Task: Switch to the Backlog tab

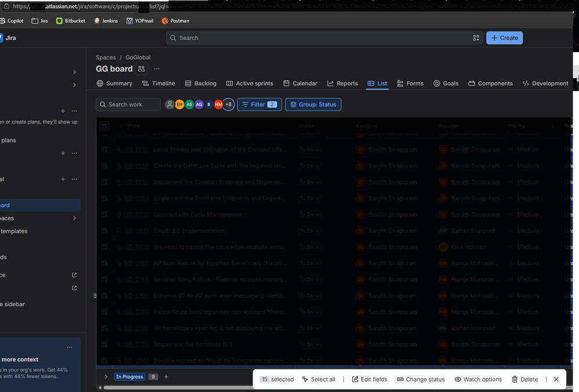Action: [201, 83]
